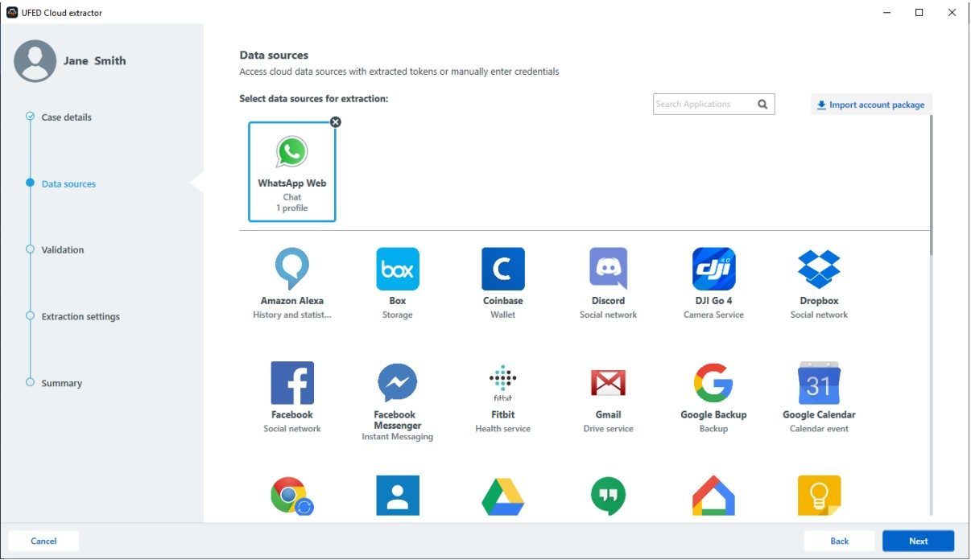Click the 'Jane Smith' name text
Image resolution: width=971 pixels, height=560 pixels.
point(95,61)
